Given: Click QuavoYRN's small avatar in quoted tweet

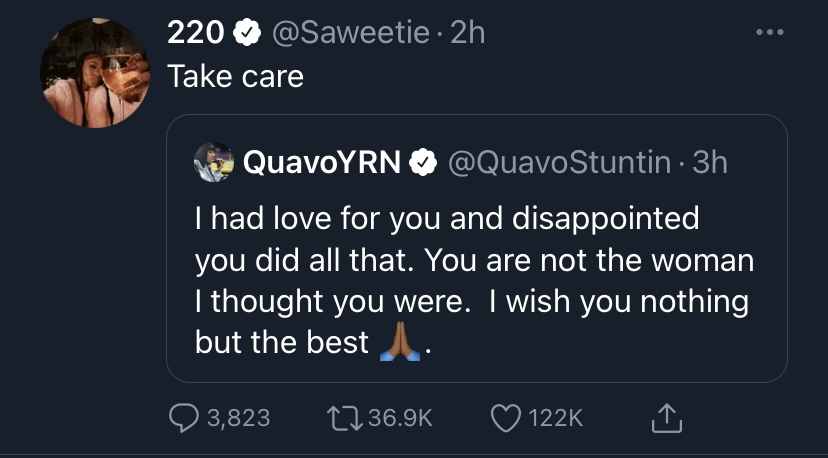Looking at the screenshot, I should [214, 161].
